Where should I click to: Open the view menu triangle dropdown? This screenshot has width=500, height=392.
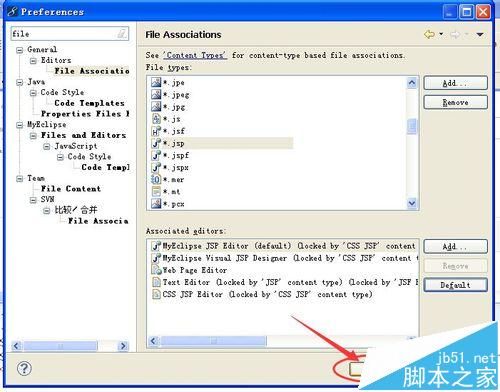pos(480,34)
